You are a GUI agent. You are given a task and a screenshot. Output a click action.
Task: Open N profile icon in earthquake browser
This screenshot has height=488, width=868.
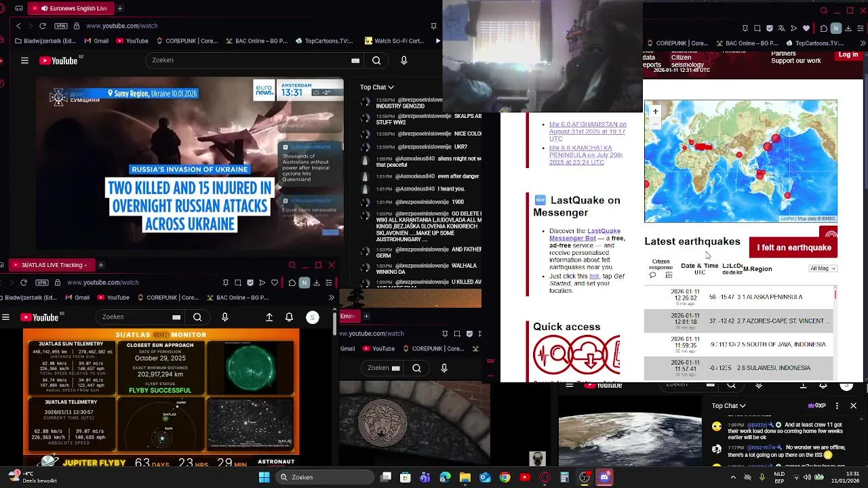[x=836, y=28]
